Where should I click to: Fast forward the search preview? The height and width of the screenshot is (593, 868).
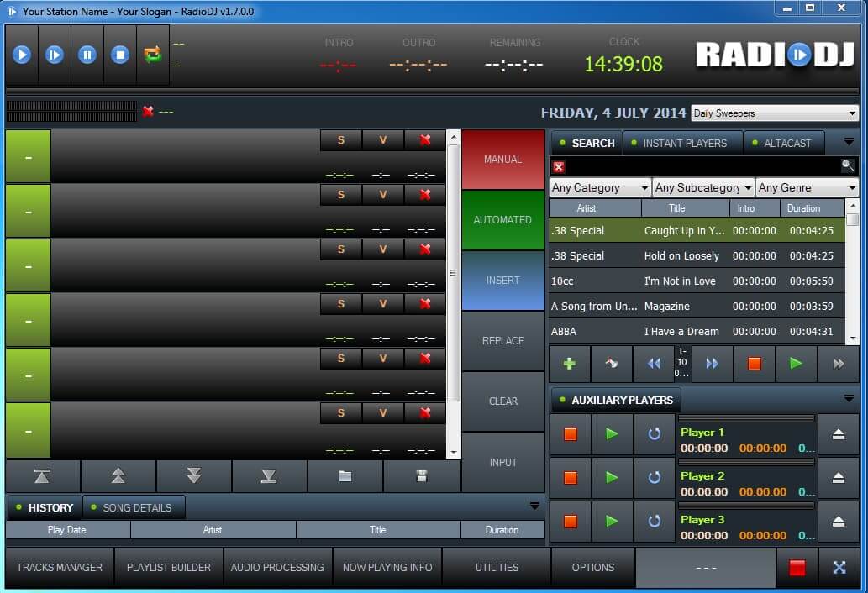tap(838, 364)
